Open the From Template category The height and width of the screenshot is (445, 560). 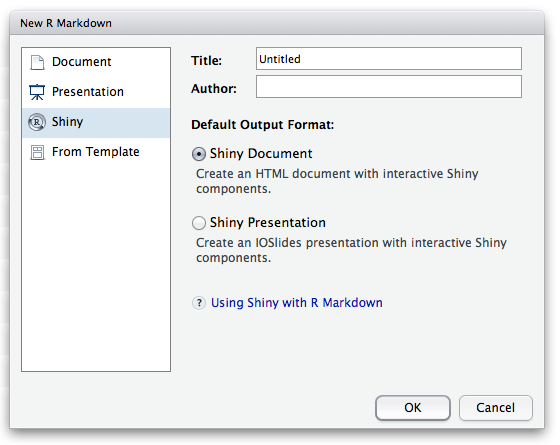96,152
